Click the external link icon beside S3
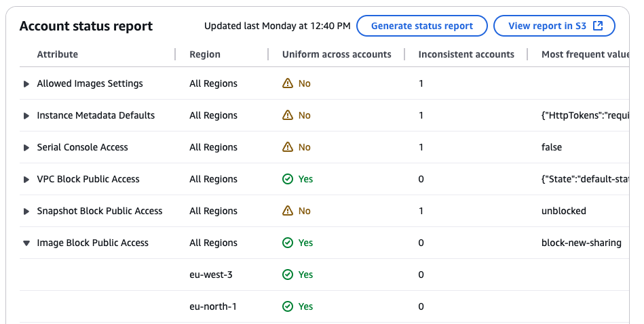The image size is (644, 324). click(x=598, y=26)
